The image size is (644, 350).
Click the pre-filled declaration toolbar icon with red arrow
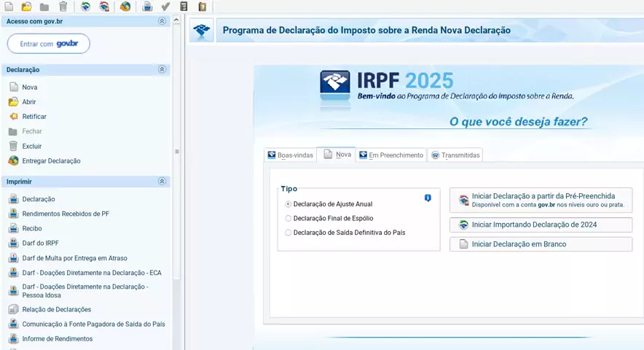[x=104, y=6]
